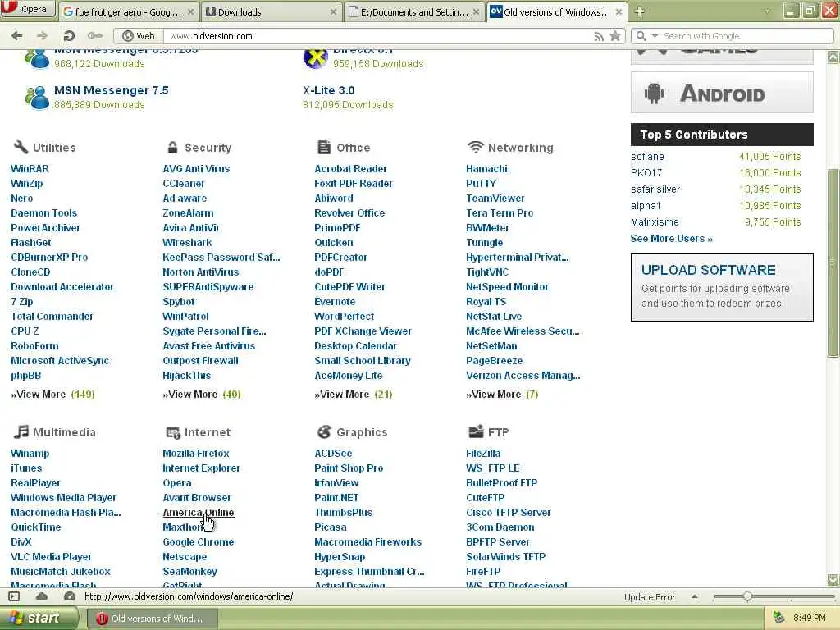Open the Mozilla Firefox link
This screenshot has width=840, height=630.
coord(195,453)
